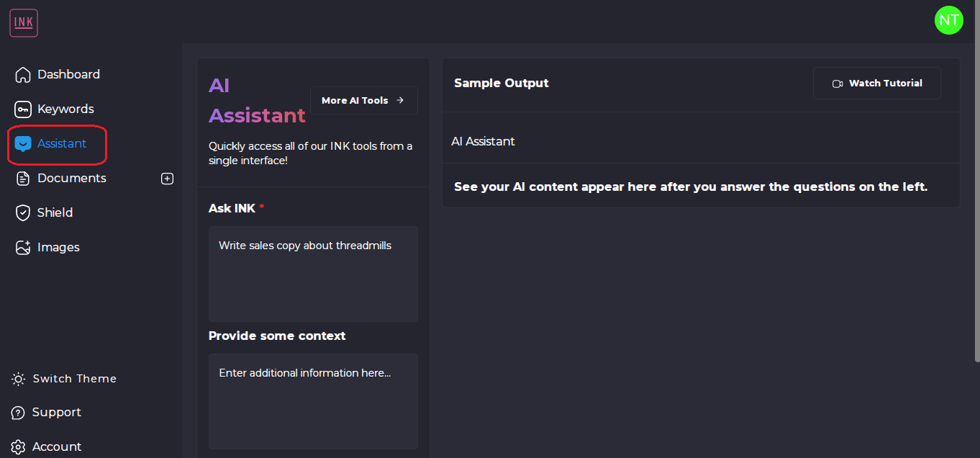Select Assistant in the sidebar
This screenshot has width=980, height=458.
pos(62,143)
